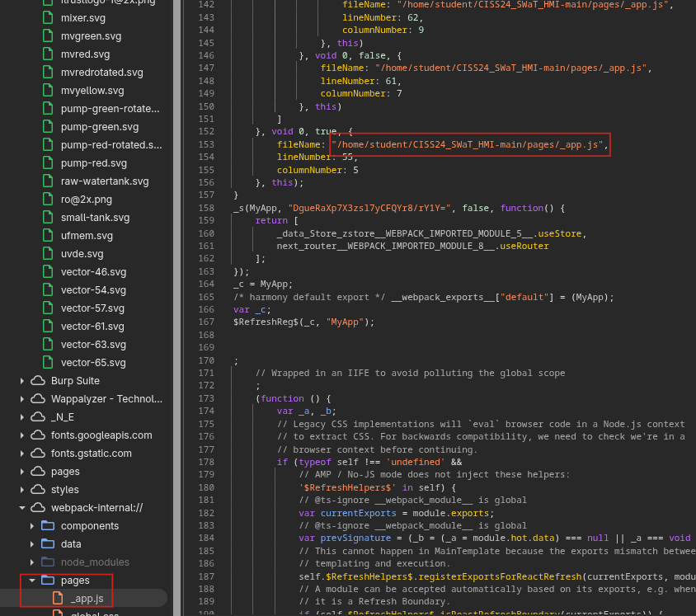Expand the top-level pages cloud group
Image resolution: width=696 pixels, height=616 pixels.
pos(21,472)
